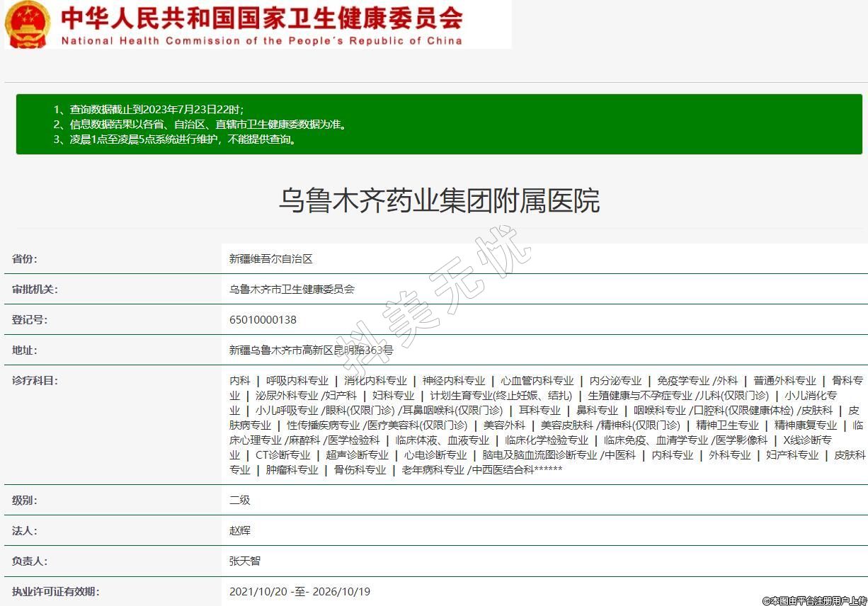Click 呼吸内科专业 in the department list
This screenshot has height=606, width=868.
[297, 381]
